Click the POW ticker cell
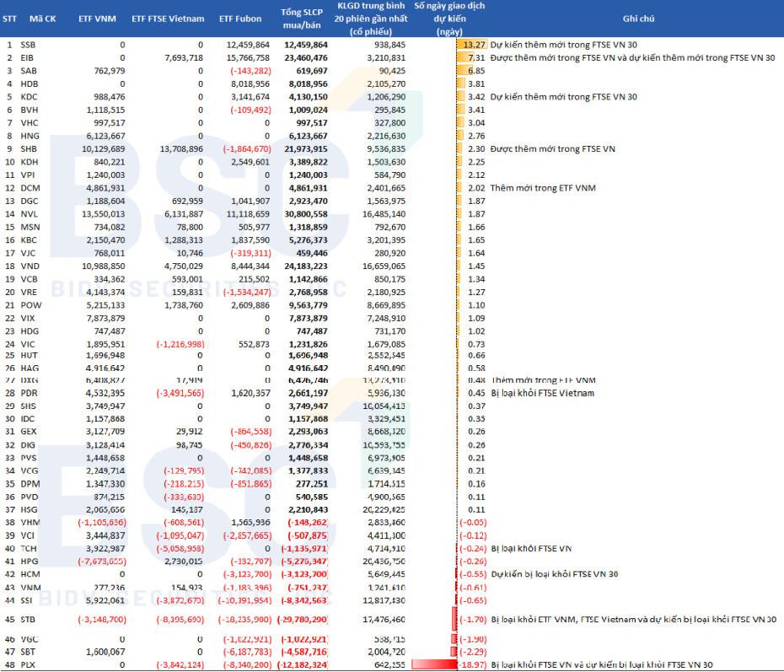Image resolution: width=784 pixels, height=672 pixels. point(31,305)
